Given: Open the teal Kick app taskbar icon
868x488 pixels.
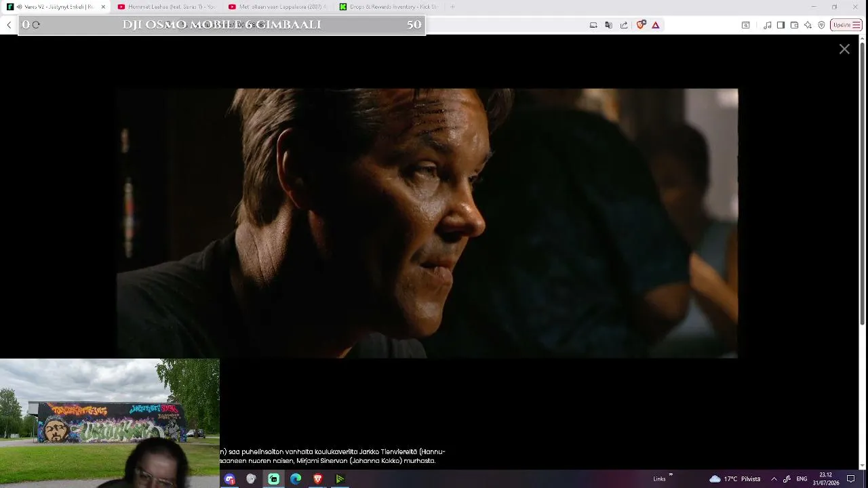Looking at the screenshot, I should tap(273, 479).
